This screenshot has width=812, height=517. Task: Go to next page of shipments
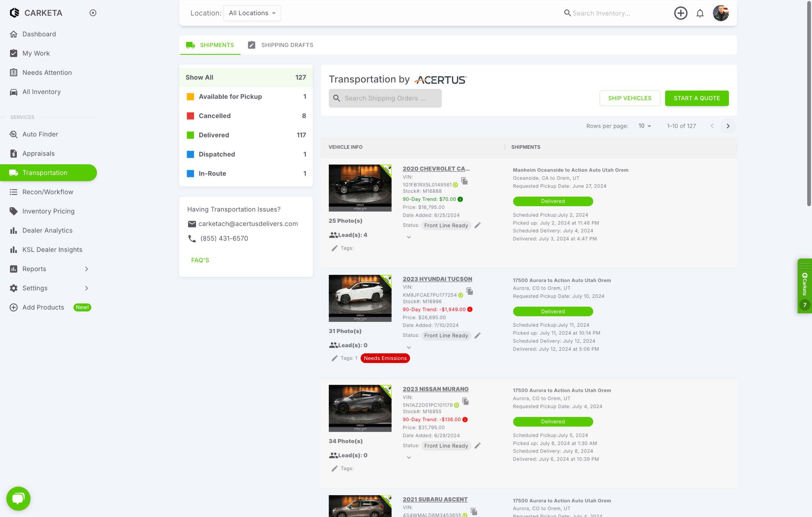coord(728,126)
